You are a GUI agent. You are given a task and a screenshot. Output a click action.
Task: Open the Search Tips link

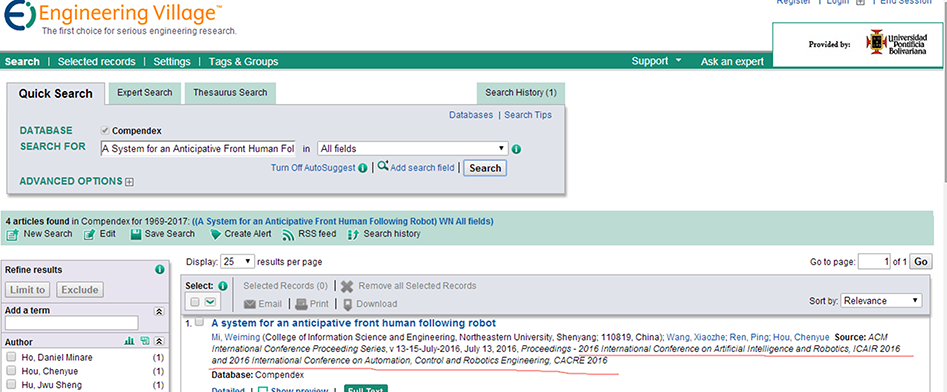point(528,115)
